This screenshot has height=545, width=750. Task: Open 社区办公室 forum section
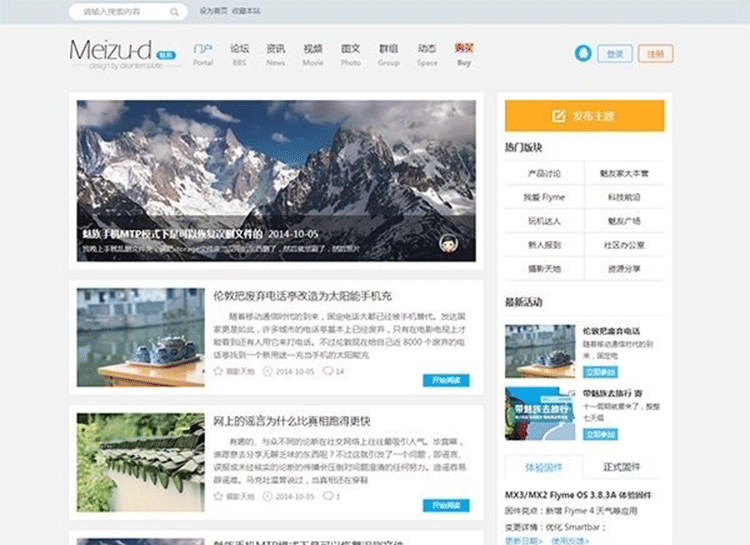(624, 245)
